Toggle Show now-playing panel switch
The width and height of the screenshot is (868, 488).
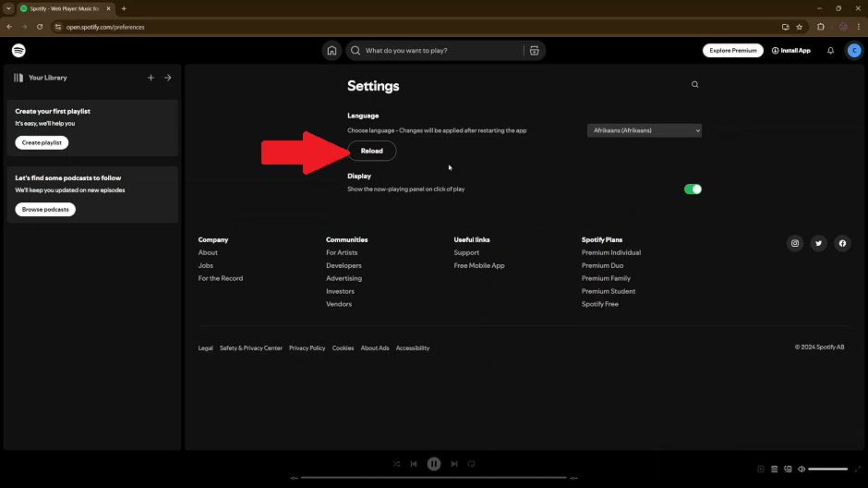point(693,189)
